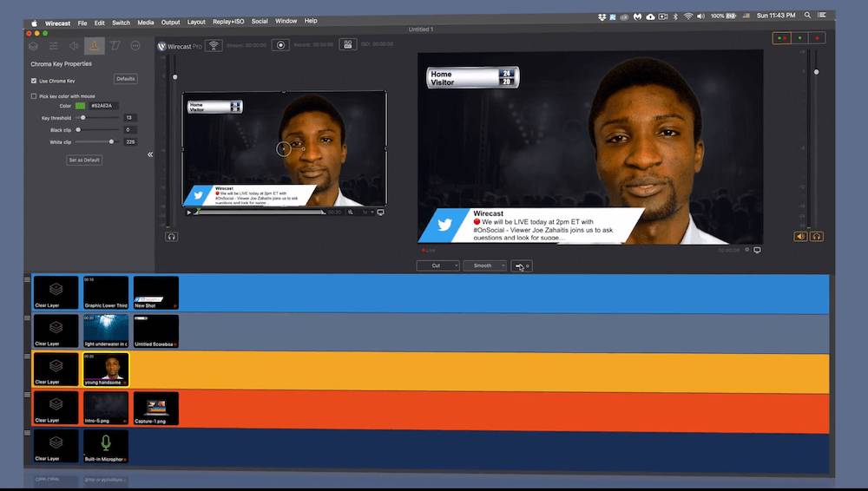The width and height of the screenshot is (868, 491).
Task: Open the Bluetooth menu bar icon
Action: 675,16
